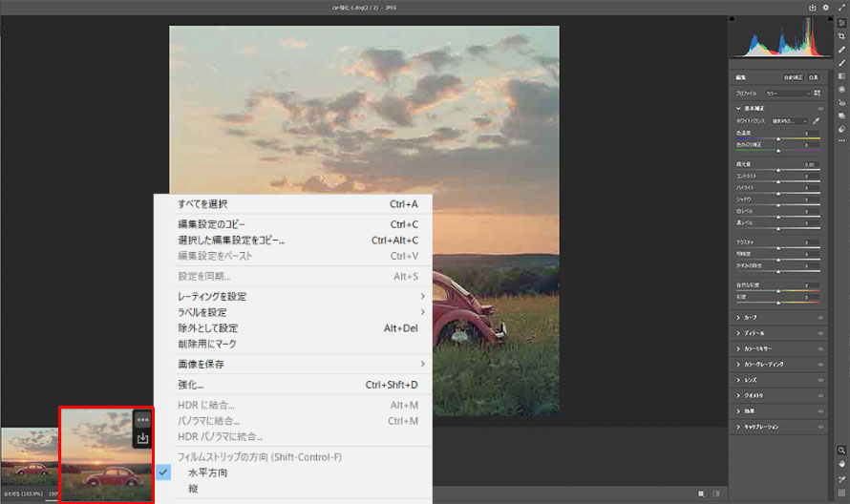The width and height of the screenshot is (850, 504).
Task: Click the 色温度 slider handle
Action: (778, 139)
